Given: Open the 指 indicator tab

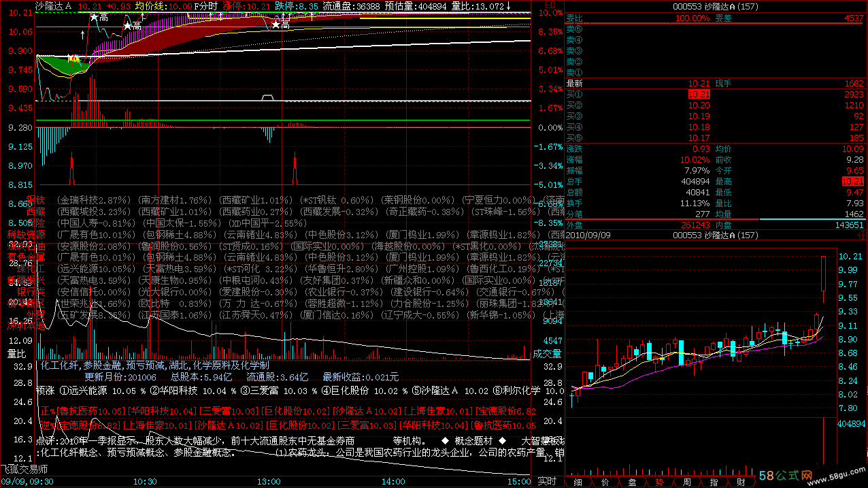Looking at the screenshot, I should tap(714, 481).
